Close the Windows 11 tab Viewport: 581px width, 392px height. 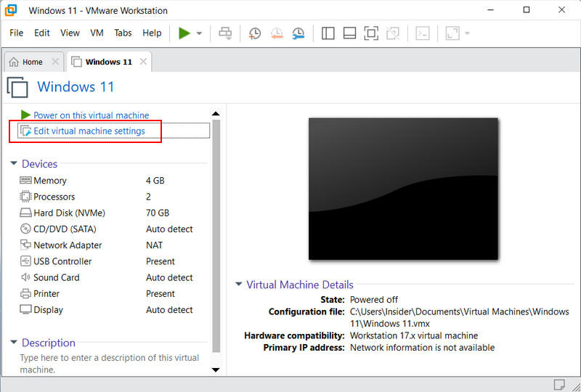click(x=143, y=62)
